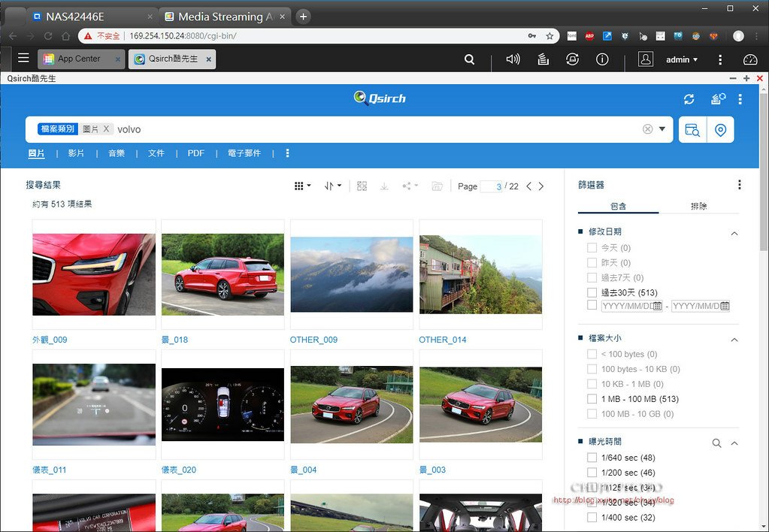
Task: Click the start date YYYY/MM/DD field
Action: 631,306
